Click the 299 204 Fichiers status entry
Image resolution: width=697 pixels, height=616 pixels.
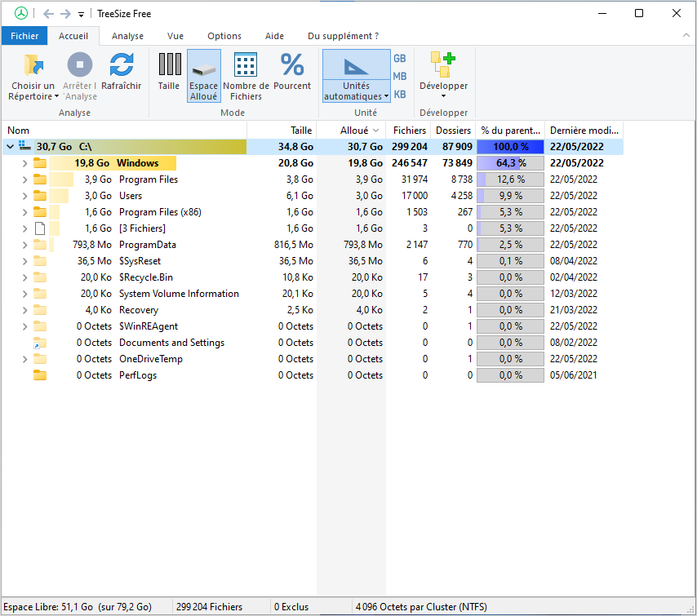(x=210, y=607)
